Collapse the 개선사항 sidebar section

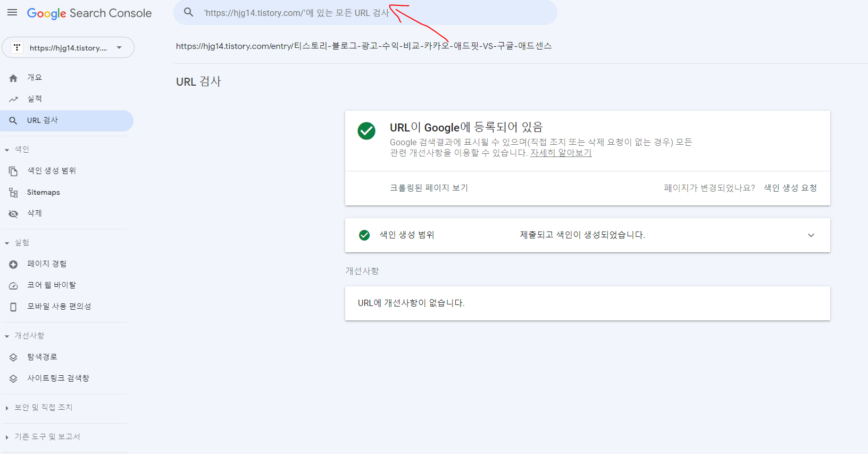tap(24, 336)
